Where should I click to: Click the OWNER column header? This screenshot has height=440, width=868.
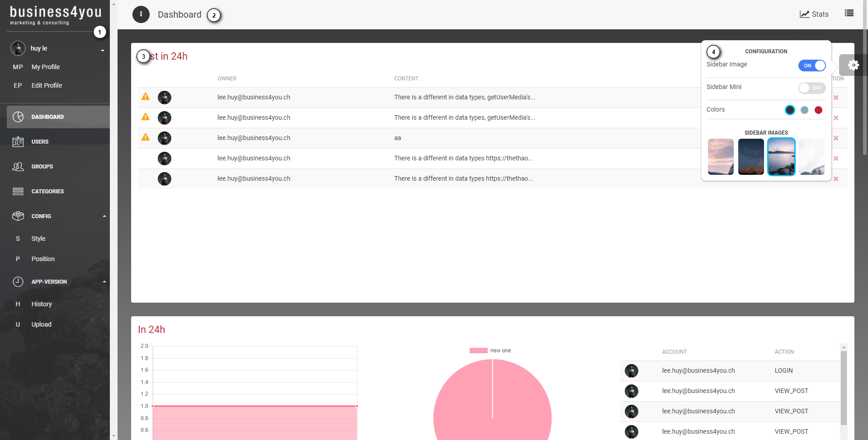pyautogui.click(x=227, y=79)
